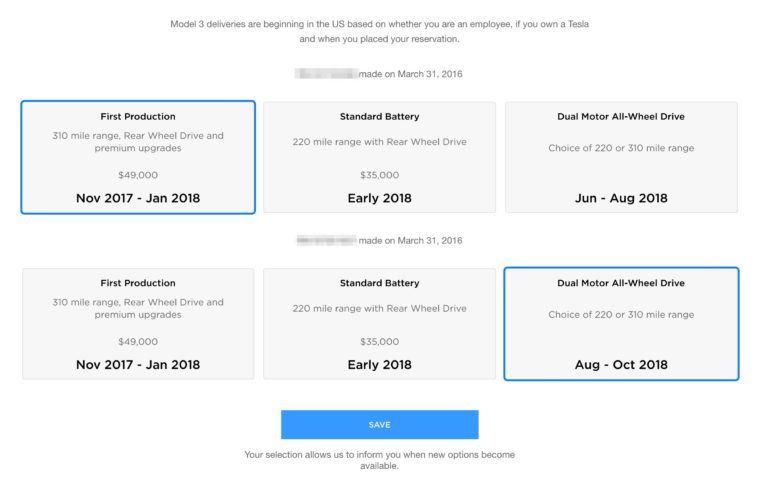Select First Production card for first reservation
Image resolution: width=768 pixels, height=488 pixels.
click(138, 157)
